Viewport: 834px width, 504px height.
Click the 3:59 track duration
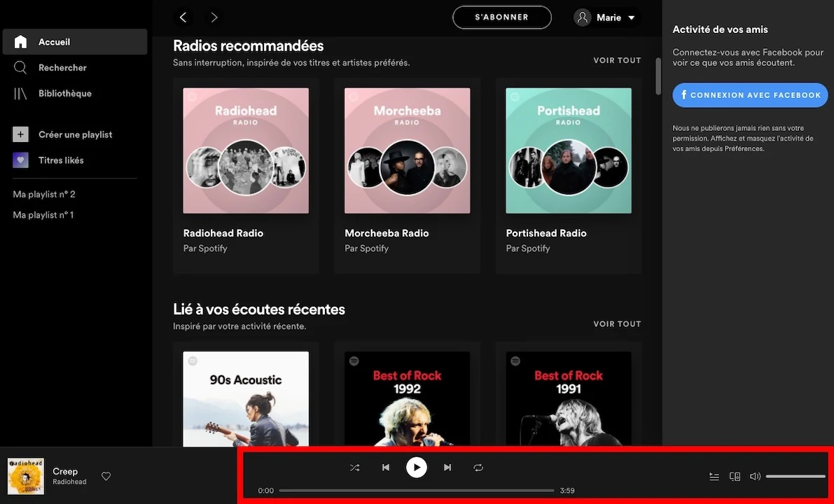coord(567,491)
